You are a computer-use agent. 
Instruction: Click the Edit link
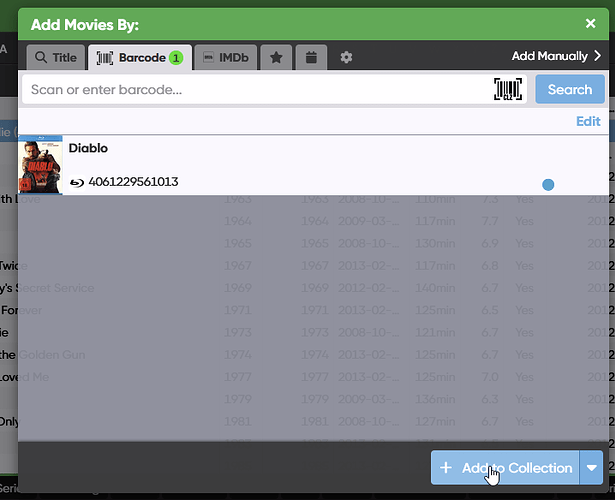click(x=588, y=121)
